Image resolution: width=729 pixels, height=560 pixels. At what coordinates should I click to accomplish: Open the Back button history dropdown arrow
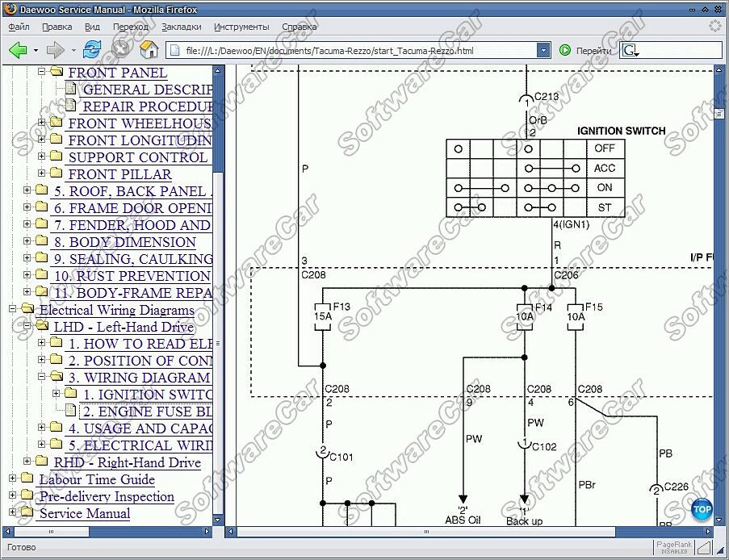pos(36,51)
